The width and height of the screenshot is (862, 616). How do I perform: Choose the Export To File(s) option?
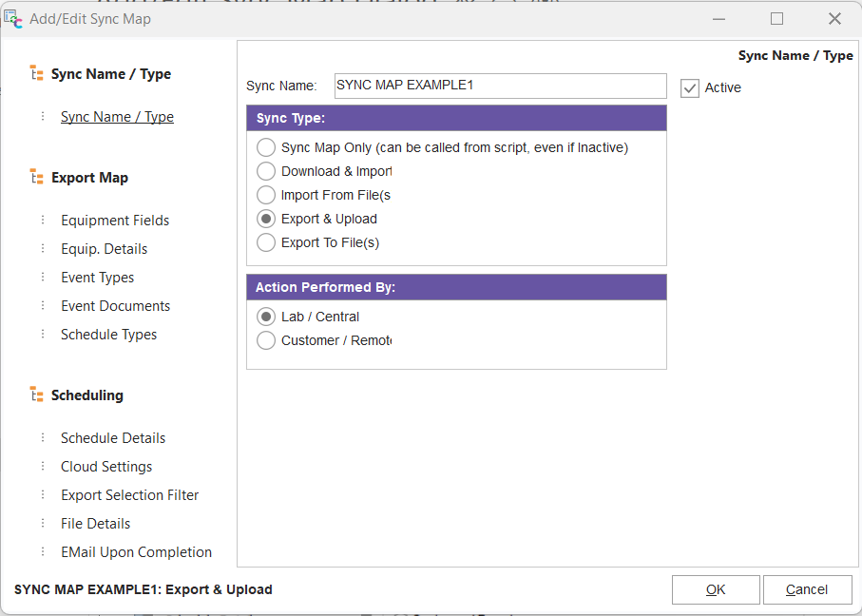tap(266, 243)
